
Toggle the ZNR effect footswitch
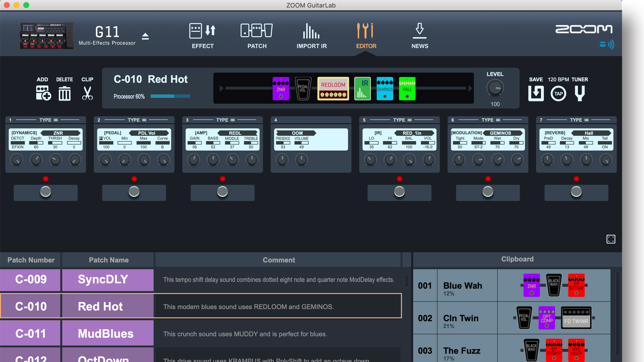[45, 192]
